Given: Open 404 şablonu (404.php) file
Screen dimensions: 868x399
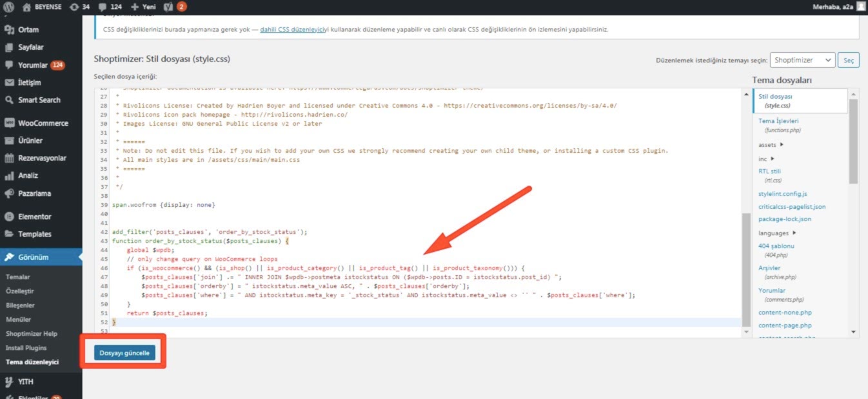Looking at the screenshot, I should coord(776,250).
